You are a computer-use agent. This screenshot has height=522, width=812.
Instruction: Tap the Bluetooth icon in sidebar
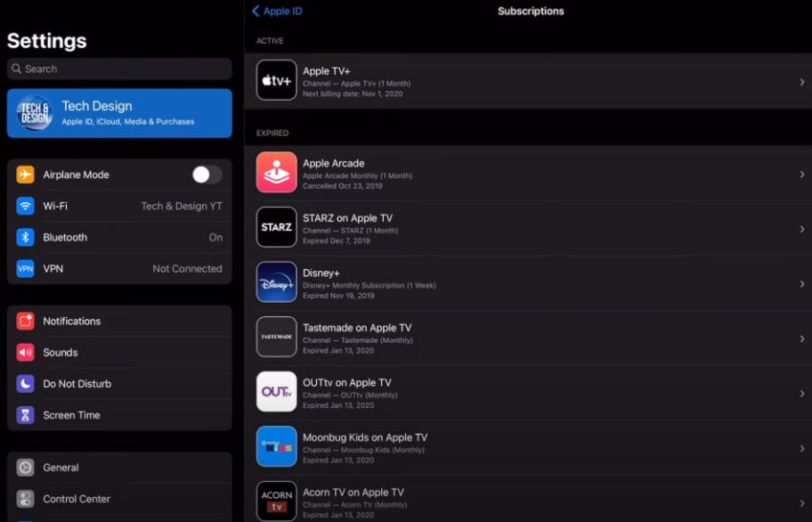(x=25, y=238)
